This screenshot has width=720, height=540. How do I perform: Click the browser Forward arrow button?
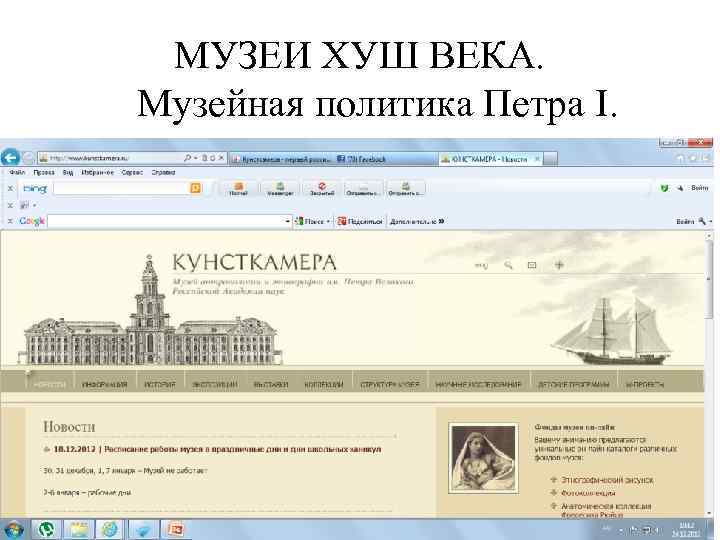tap(28, 158)
